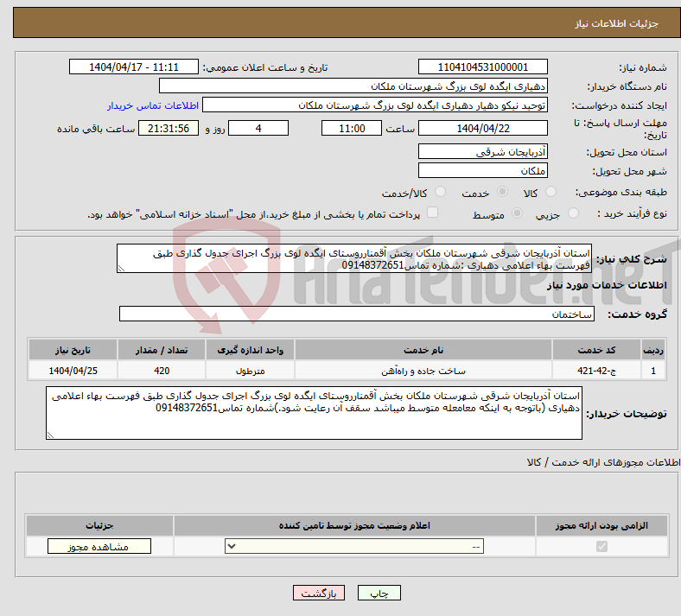This screenshot has width=681, height=616.
Task: Click the need number field 1104104531000001
Action: pyautogui.click(x=482, y=67)
